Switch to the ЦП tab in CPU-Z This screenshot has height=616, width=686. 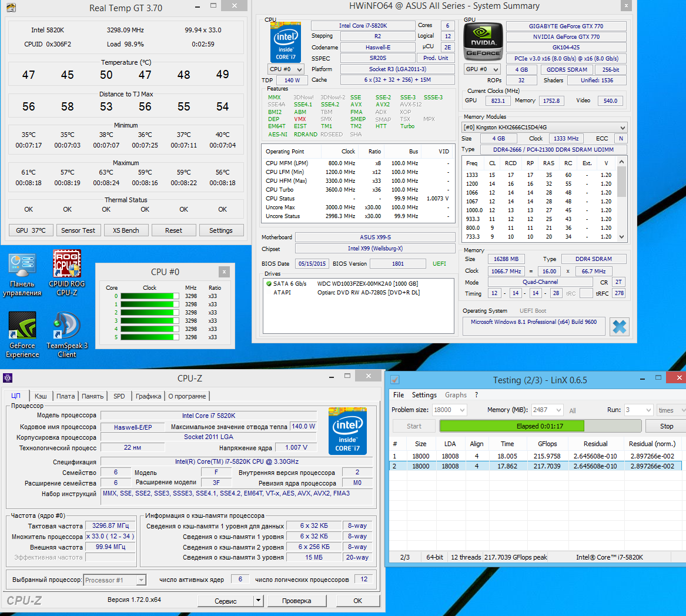[16, 396]
